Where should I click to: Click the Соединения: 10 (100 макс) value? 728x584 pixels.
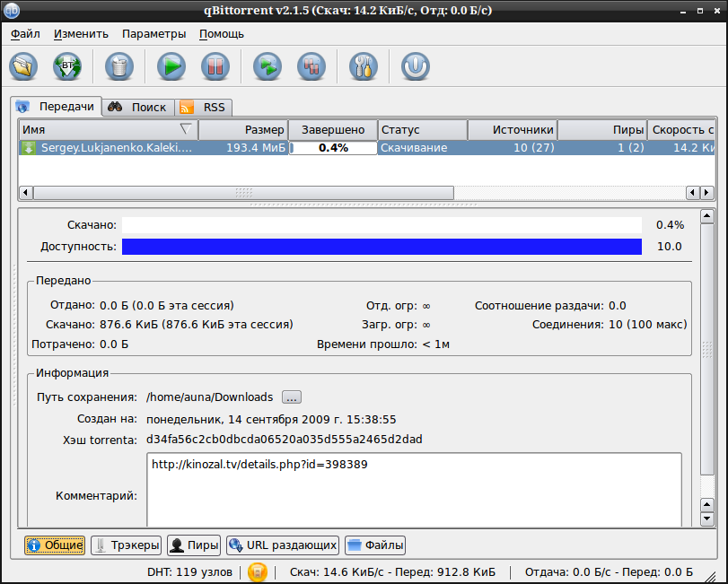(648, 324)
